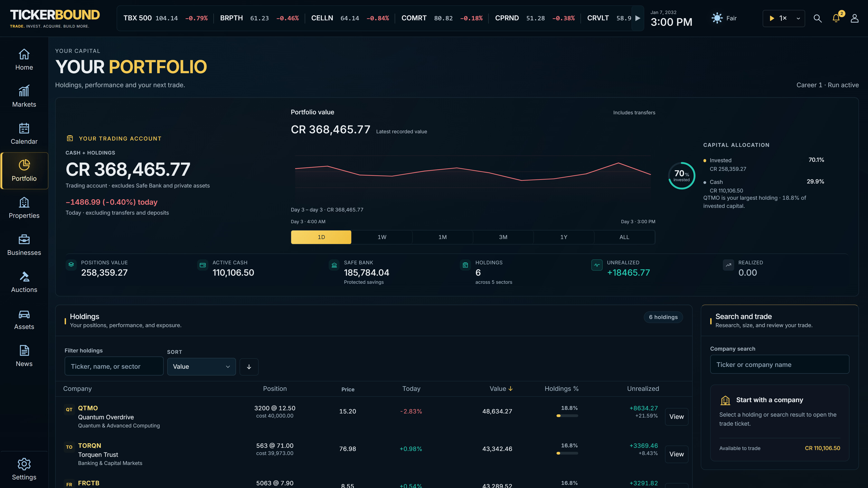868x488 pixels.
Task: Open Settings gear in sidebar
Action: pos(24,469)
